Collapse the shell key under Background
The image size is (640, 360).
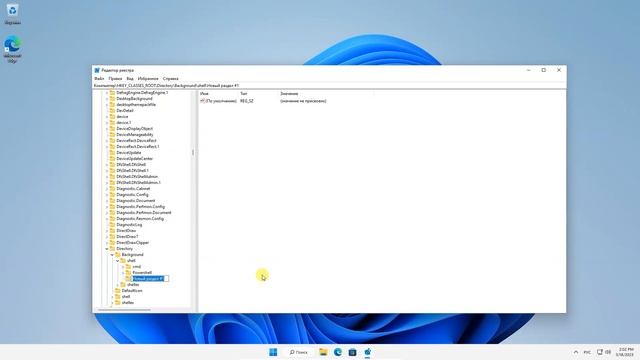118,260
